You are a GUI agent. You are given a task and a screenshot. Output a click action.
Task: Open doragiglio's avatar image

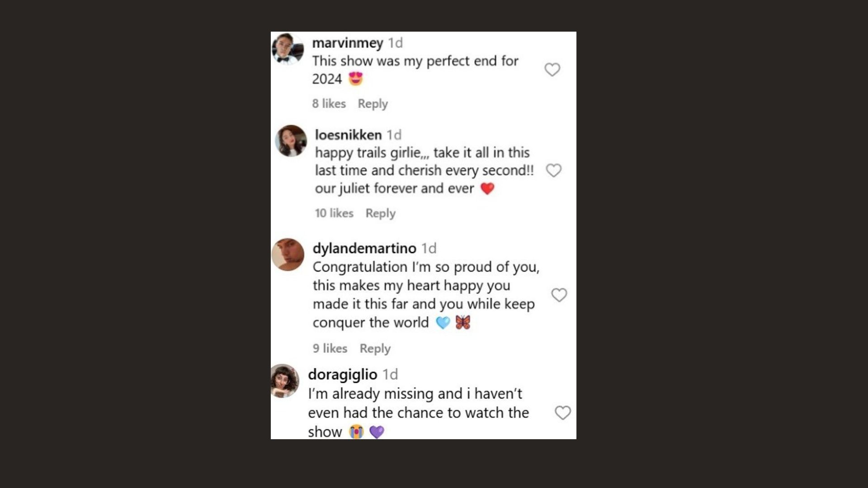[x=285, y=381]
